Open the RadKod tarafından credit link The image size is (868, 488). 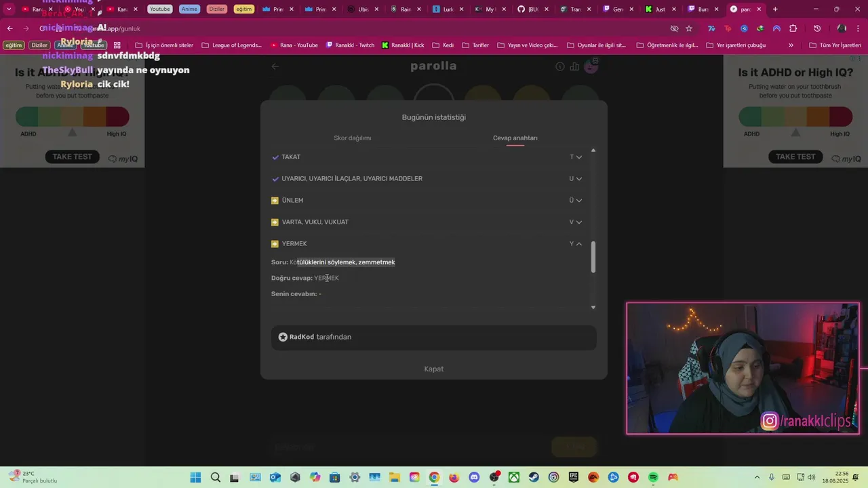tap(434, 337)
